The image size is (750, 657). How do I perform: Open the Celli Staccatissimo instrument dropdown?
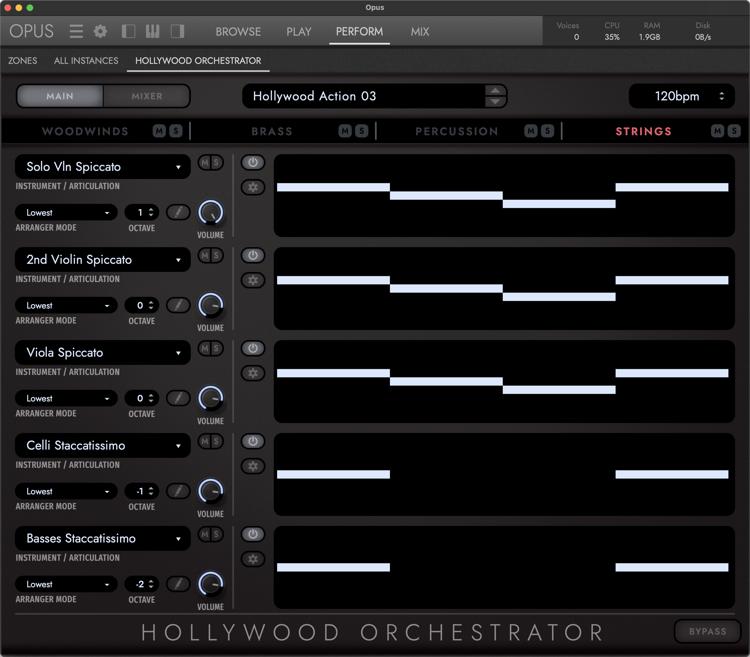(102, 446)
